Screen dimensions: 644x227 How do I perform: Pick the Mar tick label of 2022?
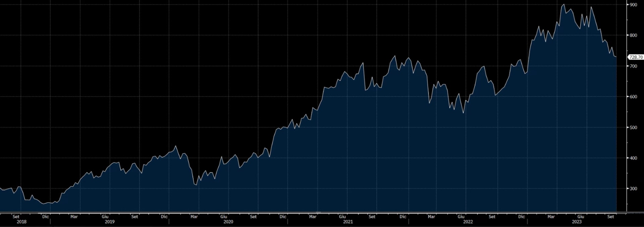click(x=431, y=217)
